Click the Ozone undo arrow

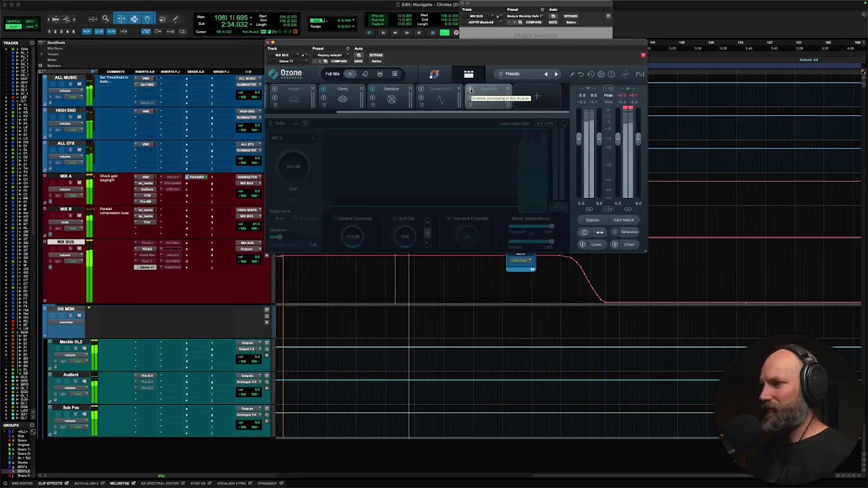(x=581, y=74)
